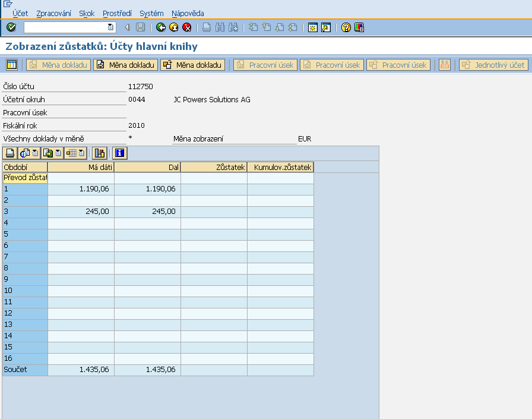Click period 1 credit value 1.190,06
This screenshot has width=532, height=419.
click(160, 189)
